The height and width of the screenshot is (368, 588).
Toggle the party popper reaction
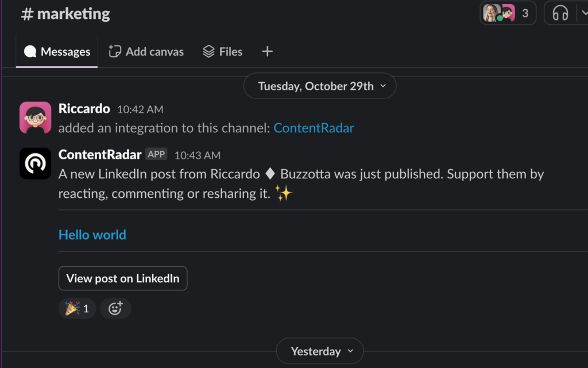(77, 309)
